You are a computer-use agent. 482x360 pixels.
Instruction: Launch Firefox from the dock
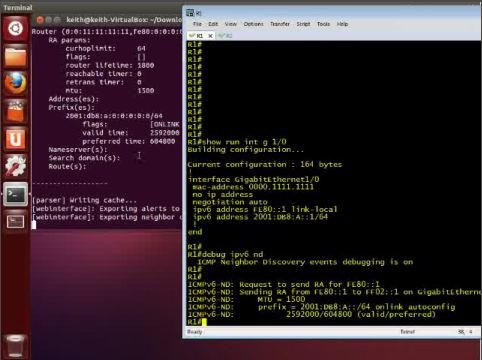point(15,83)
